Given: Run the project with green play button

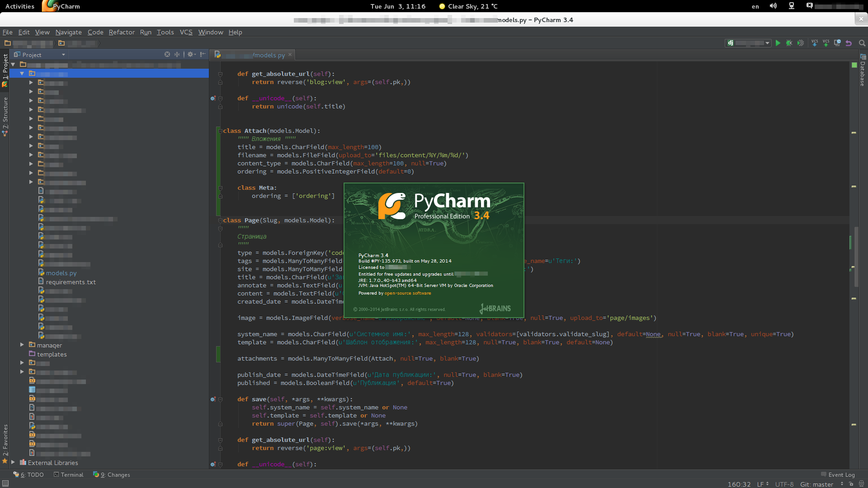Looking at the screenshot, I should coord(778,43).
